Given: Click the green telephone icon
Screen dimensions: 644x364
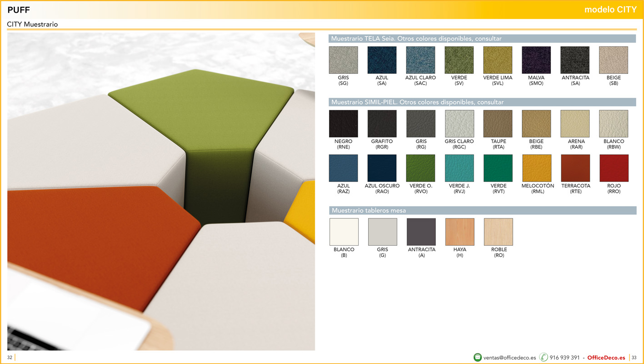Looking at the screenshot, I should pyautogui.click(x=544, y=357).
